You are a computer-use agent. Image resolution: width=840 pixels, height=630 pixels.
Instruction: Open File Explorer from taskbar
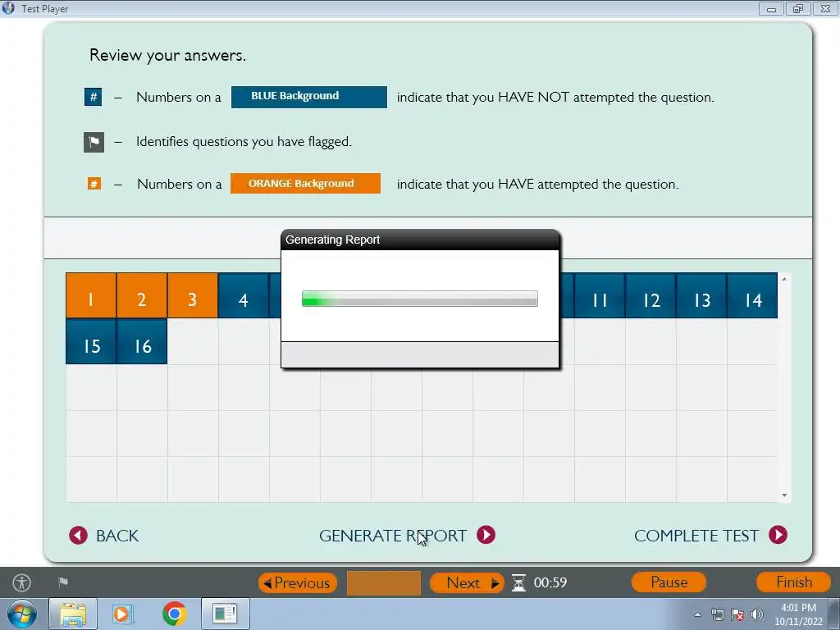point(73,614)
